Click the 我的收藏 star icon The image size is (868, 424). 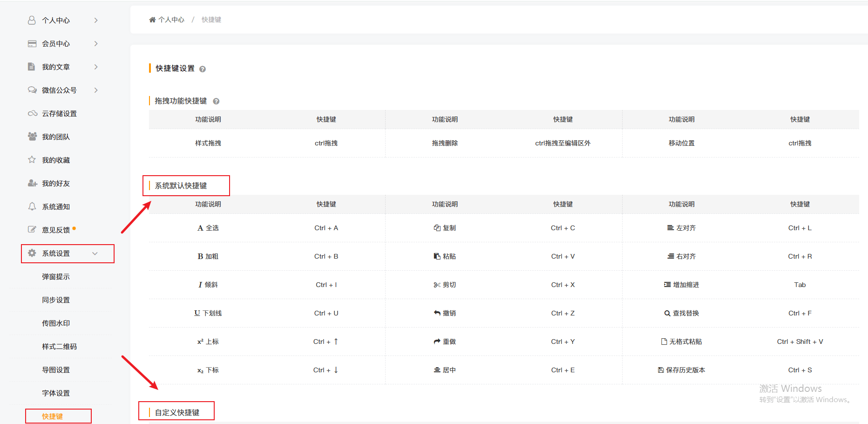click(32, 160)
